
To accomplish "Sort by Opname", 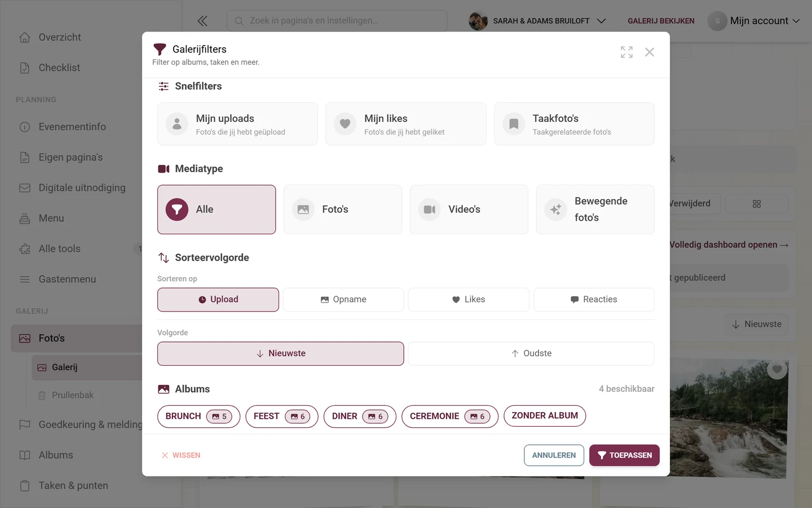I will (x=343, y=300).
